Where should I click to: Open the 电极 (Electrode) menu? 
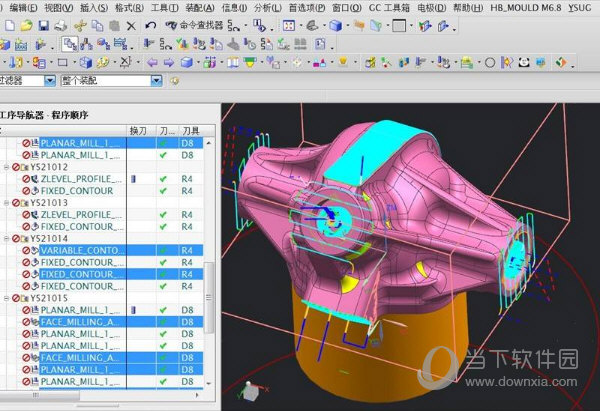point(432,8)
